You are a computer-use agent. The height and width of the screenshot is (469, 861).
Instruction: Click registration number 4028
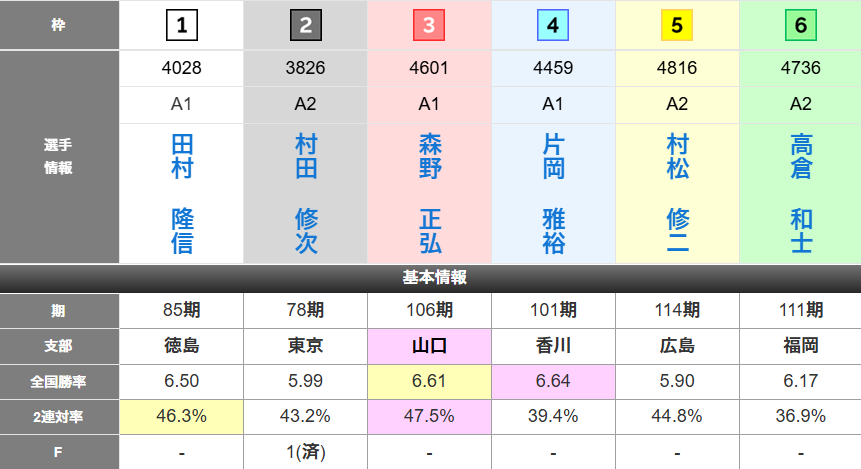coord(182,68)
